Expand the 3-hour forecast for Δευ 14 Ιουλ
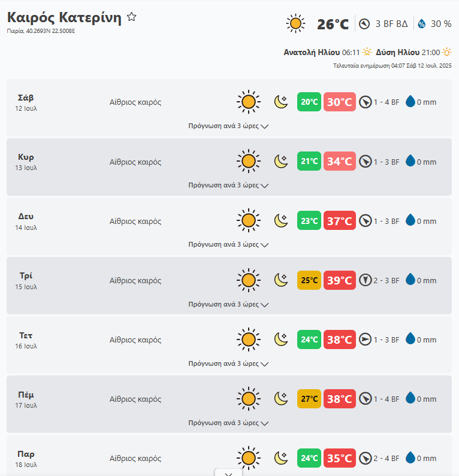 [228, 245]
